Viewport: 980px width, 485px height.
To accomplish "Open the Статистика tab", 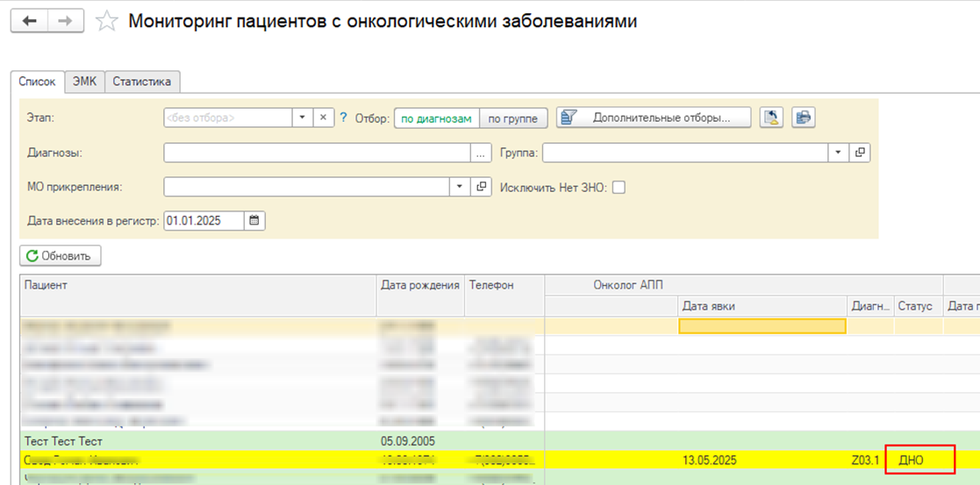I will pos(142,82).
